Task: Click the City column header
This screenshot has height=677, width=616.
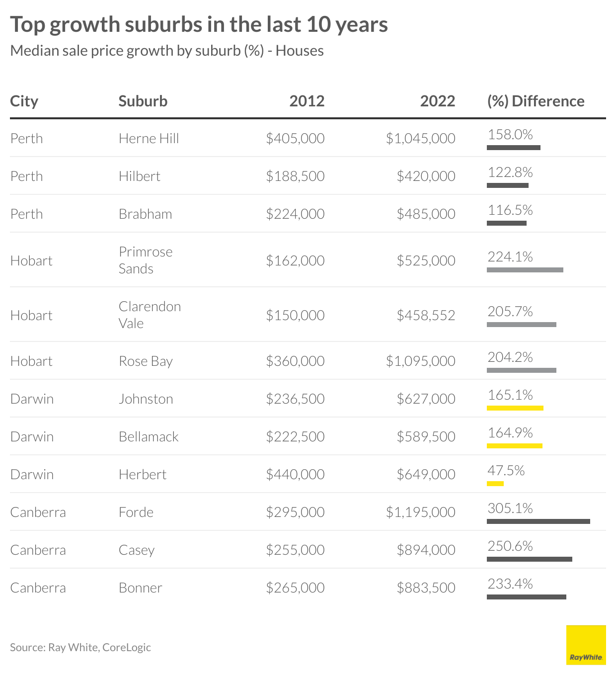Action: pos(24,101)
